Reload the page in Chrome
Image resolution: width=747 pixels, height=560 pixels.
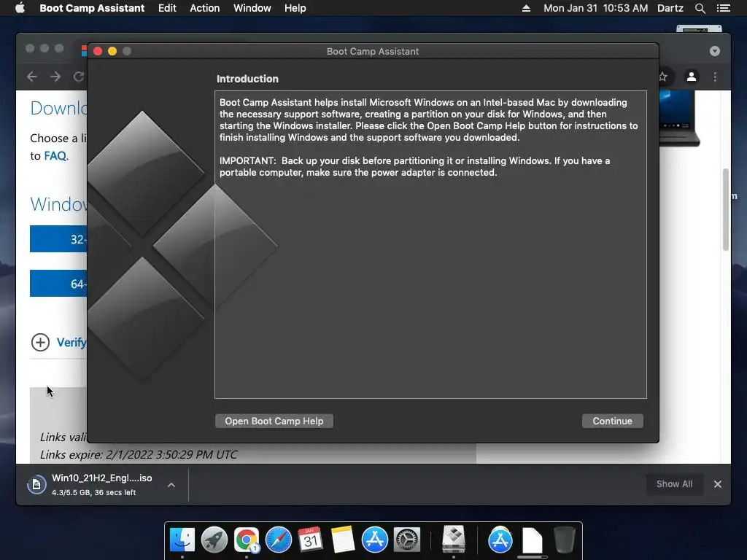click(79, 77)
